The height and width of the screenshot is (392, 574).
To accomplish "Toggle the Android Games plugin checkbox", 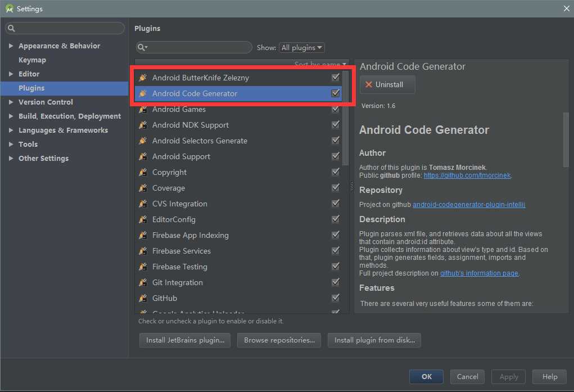I will click(x=335, y=109).
